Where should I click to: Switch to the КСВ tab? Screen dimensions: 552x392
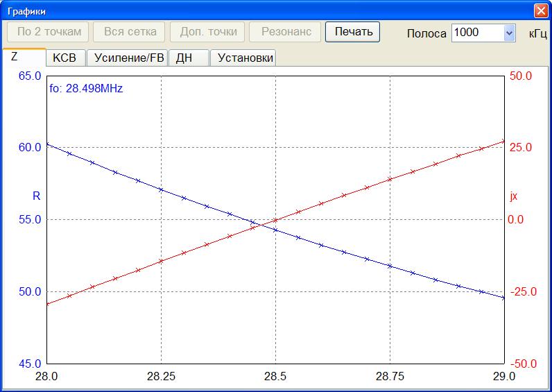pyautogui.click(x=64, y=58)
